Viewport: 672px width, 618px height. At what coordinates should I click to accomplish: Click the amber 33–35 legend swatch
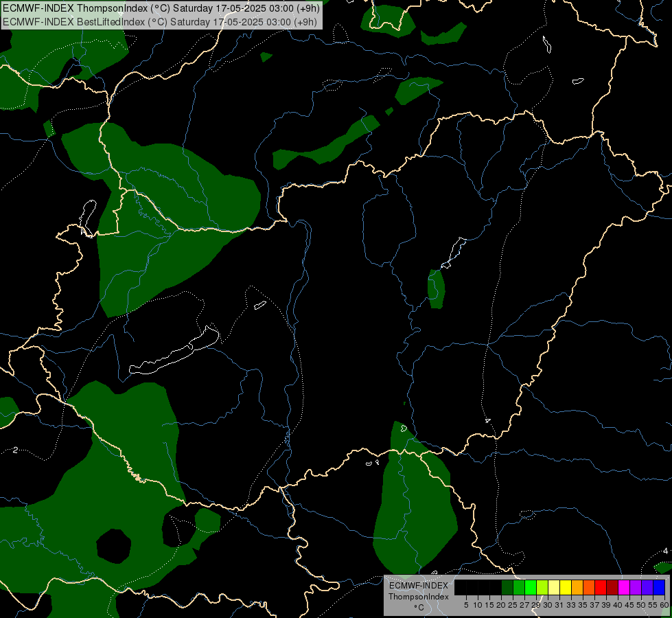(x=577, y=587)
